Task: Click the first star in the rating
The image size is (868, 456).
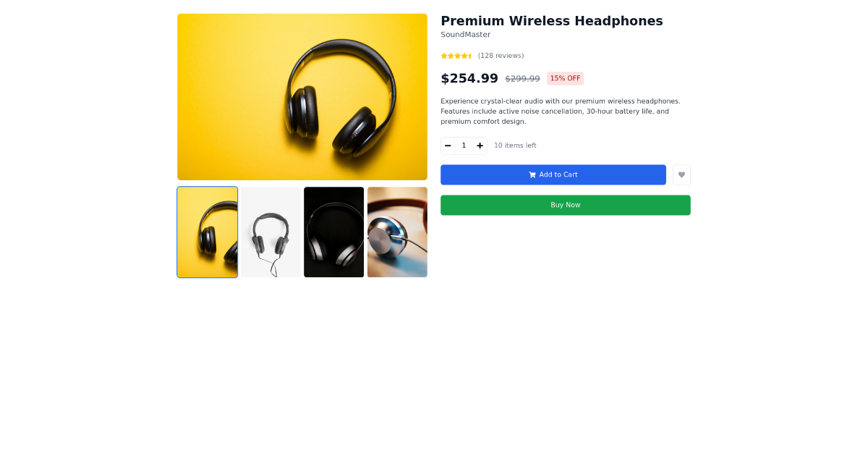Action: click(443, 55)
